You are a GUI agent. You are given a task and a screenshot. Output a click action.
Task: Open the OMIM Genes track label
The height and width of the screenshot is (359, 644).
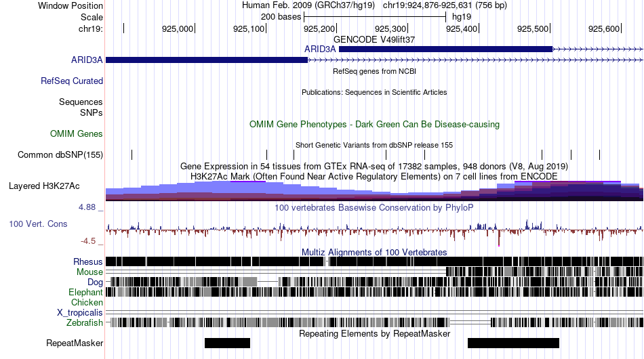[77, 133]
